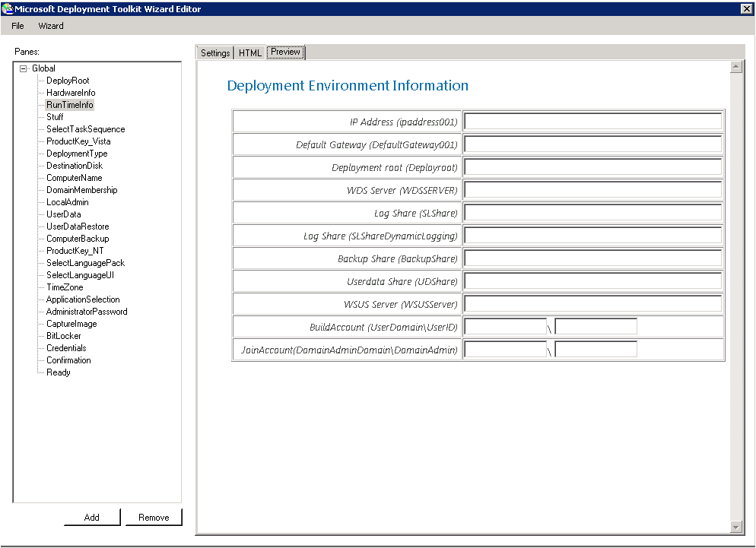
Task: Click the WSUS Server input field
Action: pyautogui.click(x=592, y=303)
